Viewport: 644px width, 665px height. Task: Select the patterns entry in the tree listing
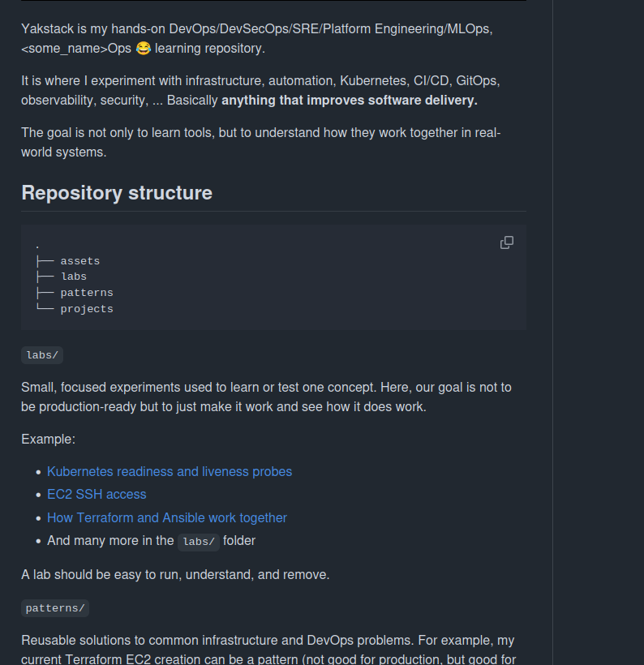click(87, 293)
